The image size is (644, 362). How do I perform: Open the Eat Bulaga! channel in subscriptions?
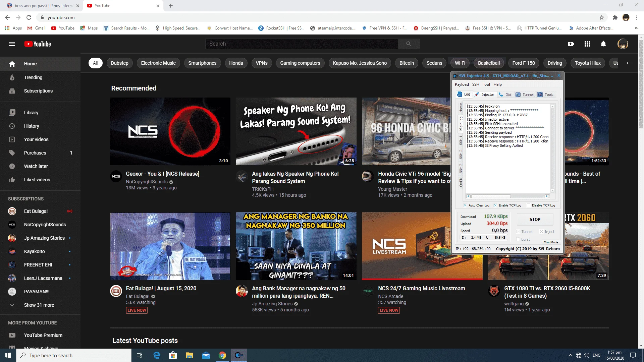pos(40,211)
